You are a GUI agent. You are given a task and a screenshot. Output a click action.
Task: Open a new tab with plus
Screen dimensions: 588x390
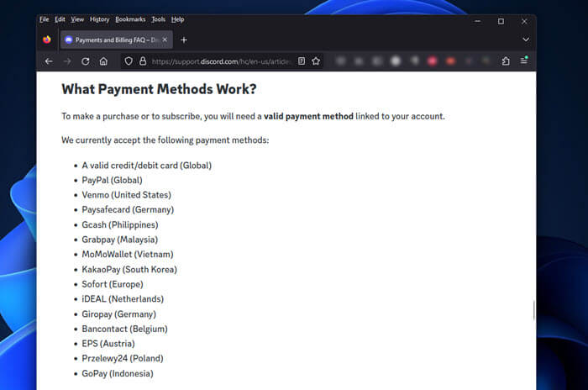[184, 40]
